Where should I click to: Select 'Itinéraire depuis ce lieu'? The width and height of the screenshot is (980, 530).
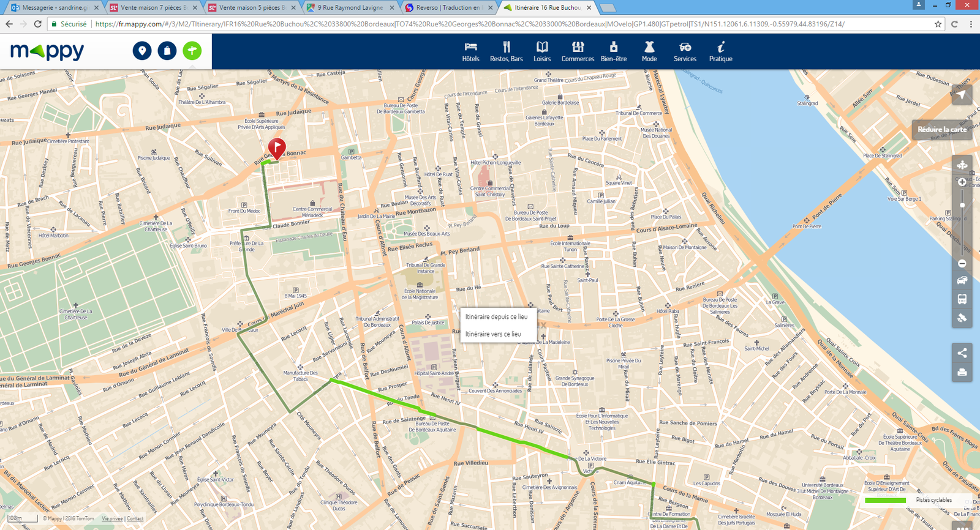click(496, 317)
